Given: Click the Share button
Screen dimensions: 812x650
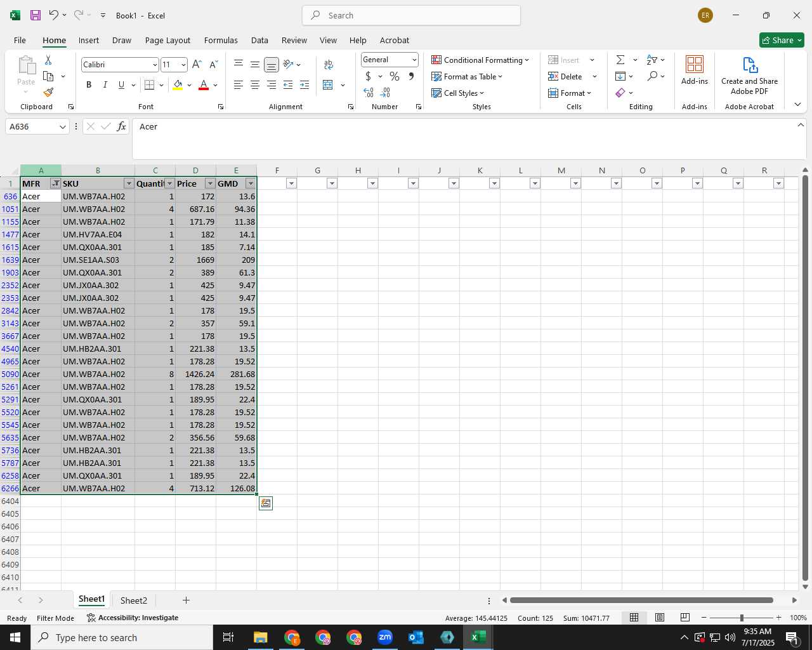Looking at the screenshot, I should (x=782, y=40).
